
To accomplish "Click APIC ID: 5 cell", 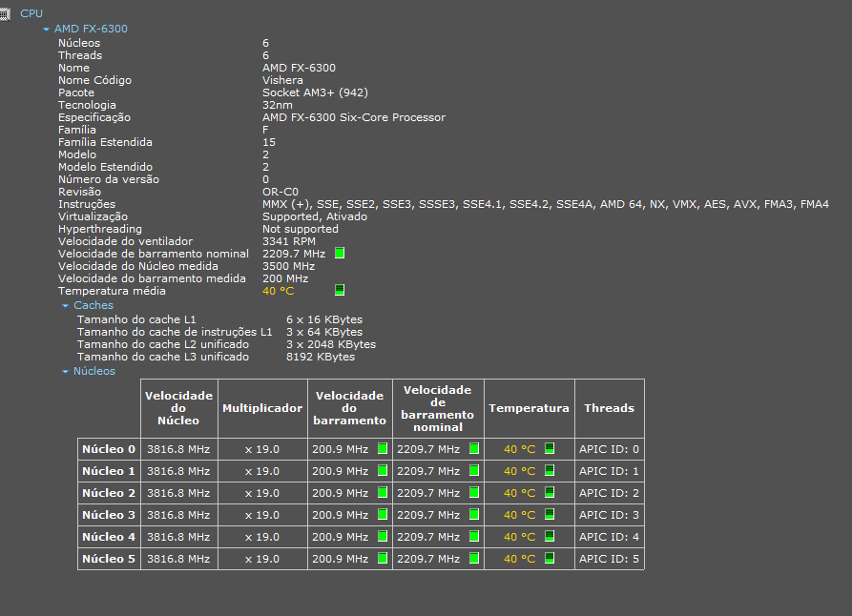I will coord(609,559).
